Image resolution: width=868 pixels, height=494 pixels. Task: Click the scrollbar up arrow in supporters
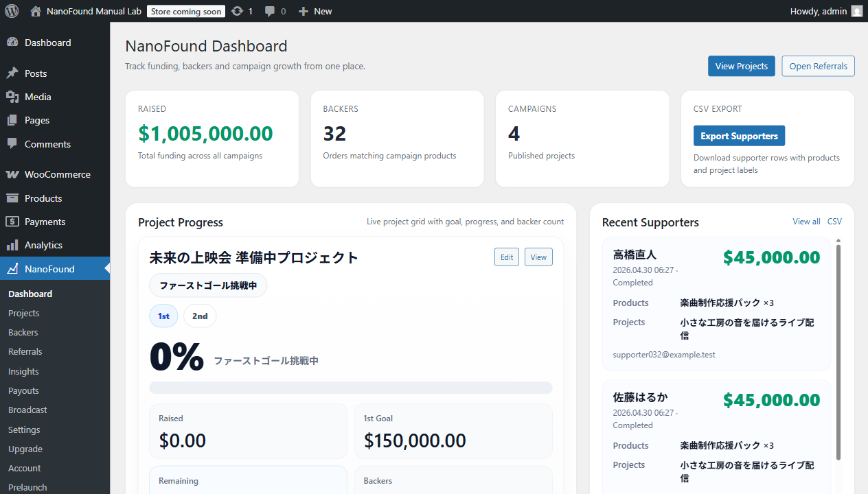838,241
